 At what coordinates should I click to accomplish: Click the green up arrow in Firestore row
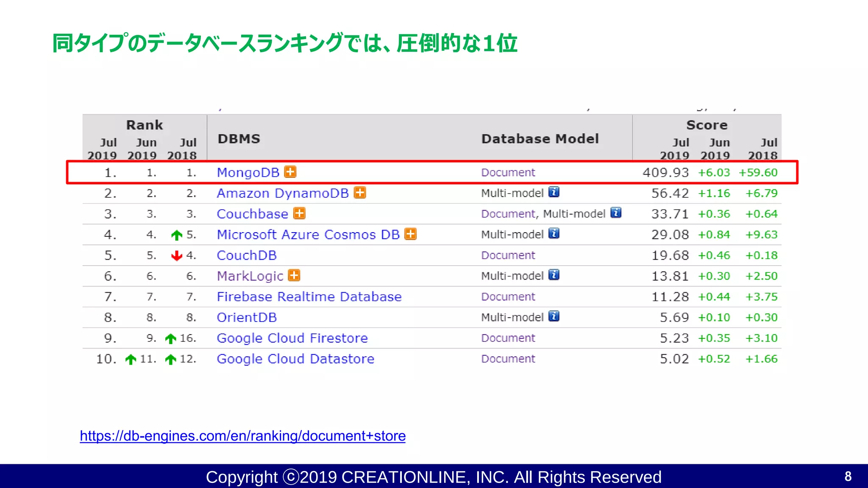coord(171,338)
